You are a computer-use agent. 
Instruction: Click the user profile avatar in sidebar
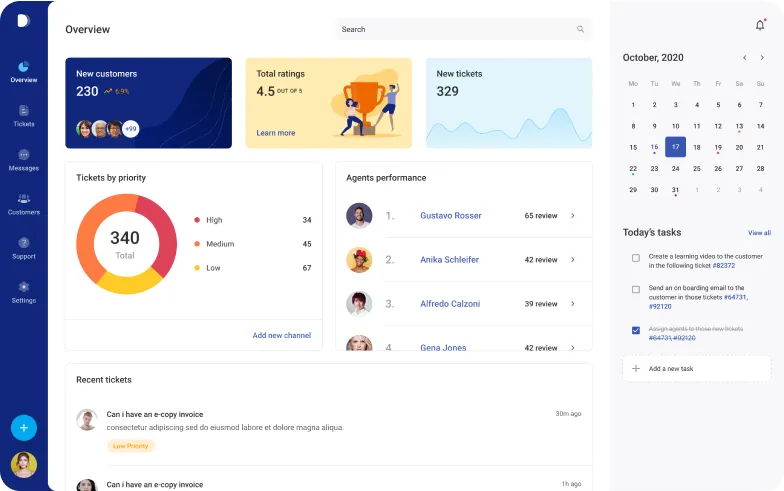click(x=24, y=465)
